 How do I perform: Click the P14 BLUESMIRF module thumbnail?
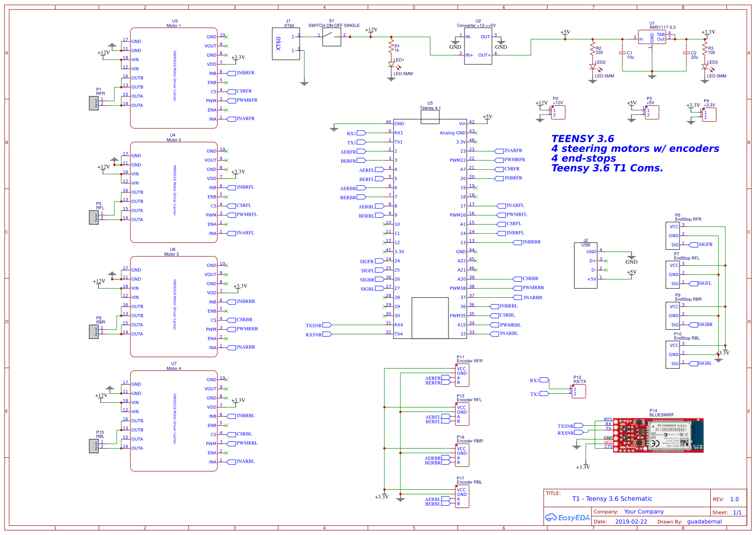pyautogui.click(x=659, y=434)
